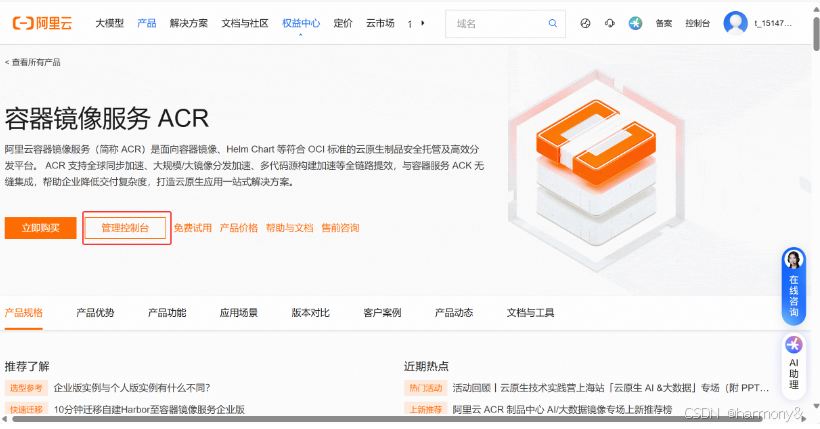Click the 立即购买 button
This screenshot has width=820, height=429.
click(40, 228)
